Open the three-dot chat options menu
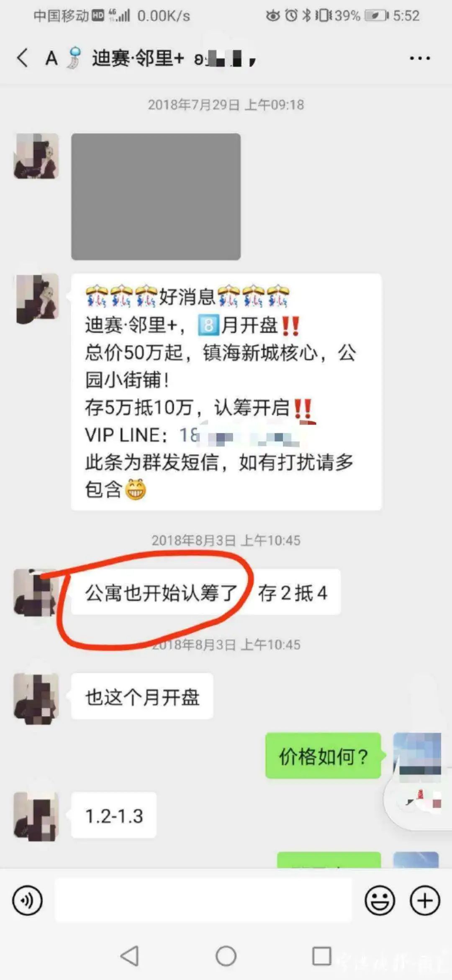 (x=420, y=58)
